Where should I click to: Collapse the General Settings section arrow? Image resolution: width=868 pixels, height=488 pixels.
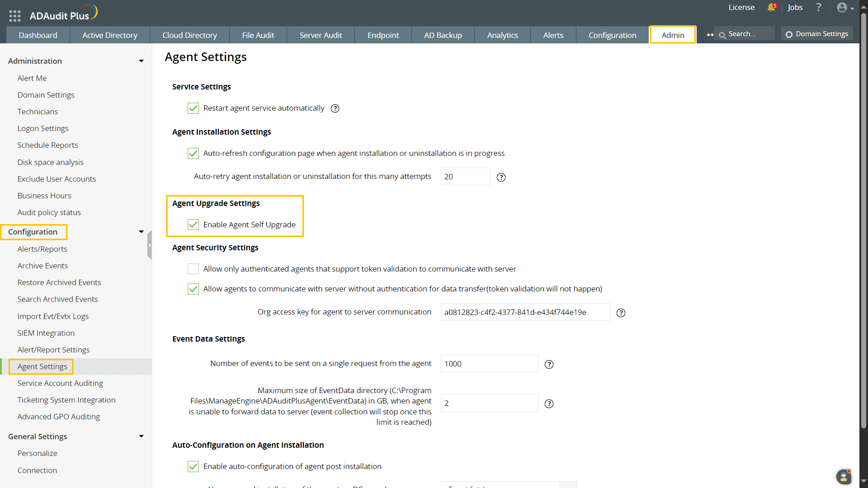pos(142,436)
